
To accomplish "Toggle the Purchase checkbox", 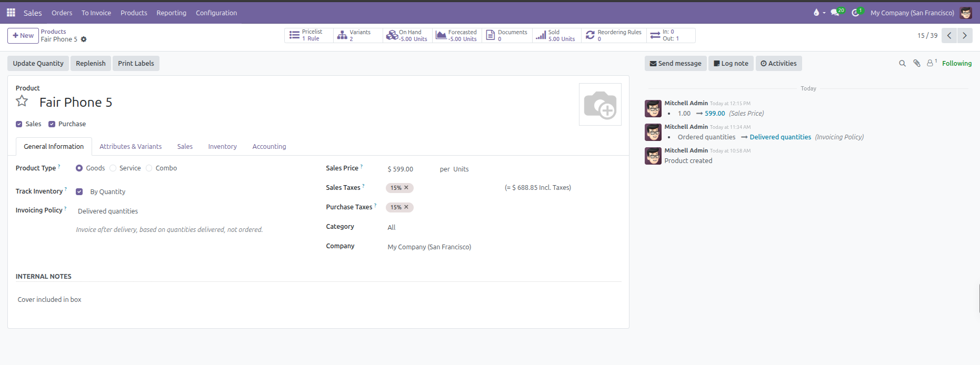I will click(52, 124).
